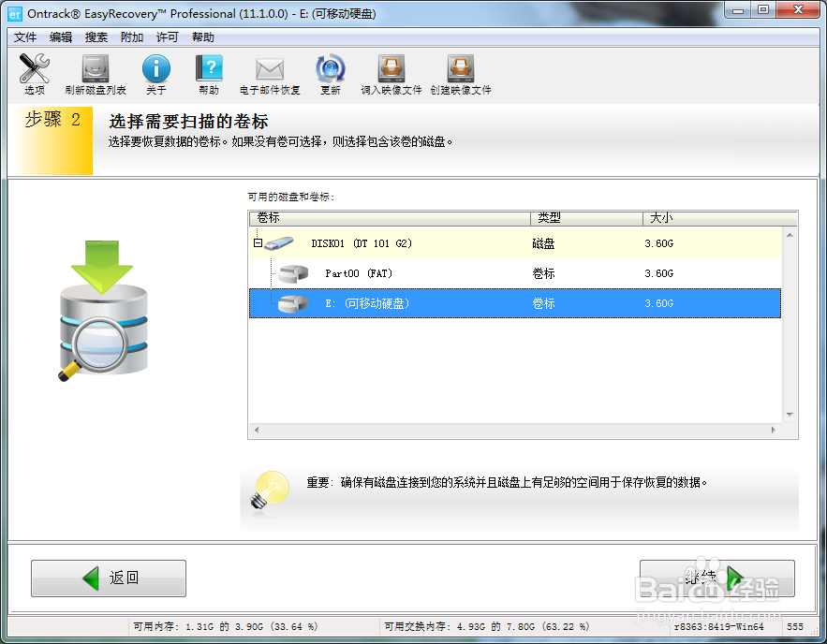This screenshot has height=644, width=827.
Task: Click the list scroll down arrow
Action: pyautogui.click(x=790, y=415)
